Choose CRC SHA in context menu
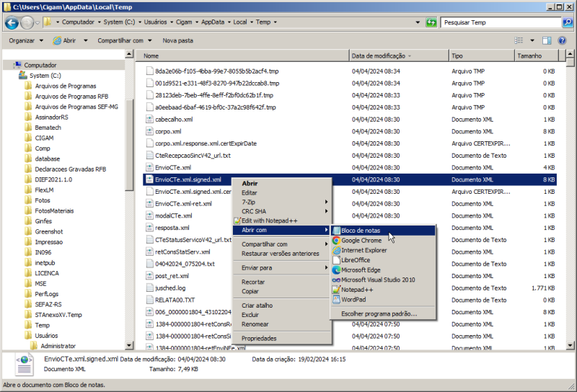 pos(281,211)
